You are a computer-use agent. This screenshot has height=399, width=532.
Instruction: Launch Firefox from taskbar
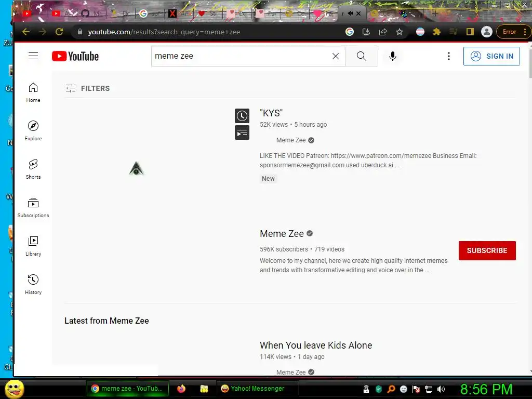181,389
